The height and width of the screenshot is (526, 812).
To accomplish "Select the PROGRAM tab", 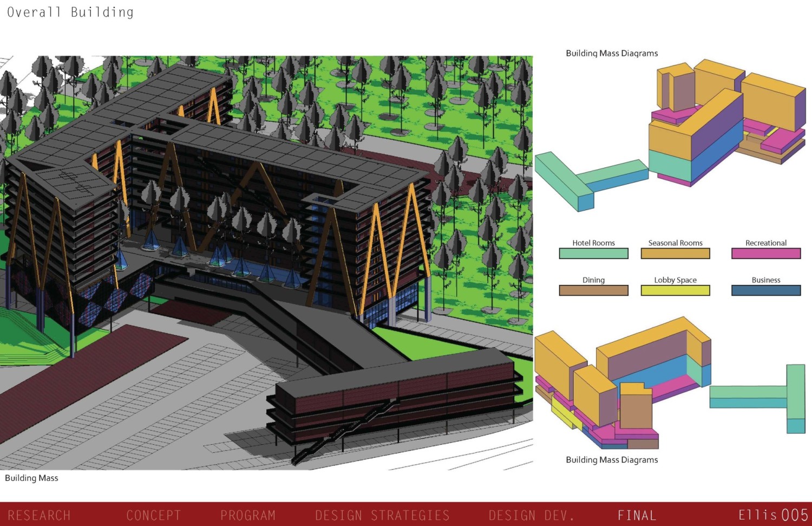I will click(248, 515).
